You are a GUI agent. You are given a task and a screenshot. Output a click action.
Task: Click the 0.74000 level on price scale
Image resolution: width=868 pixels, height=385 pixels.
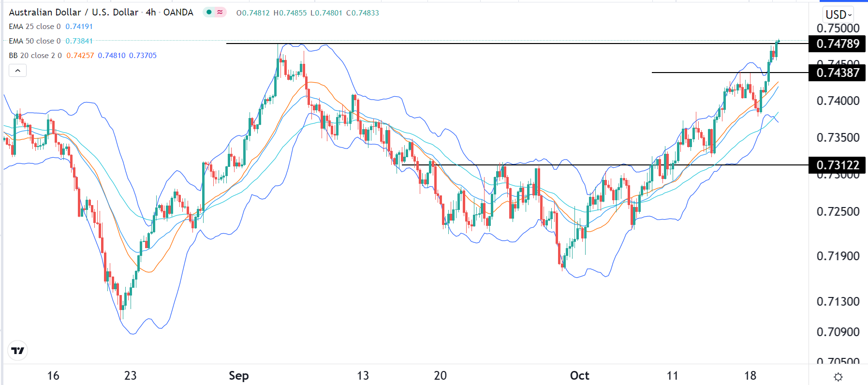pyautogui.click(x=838, y=101)
